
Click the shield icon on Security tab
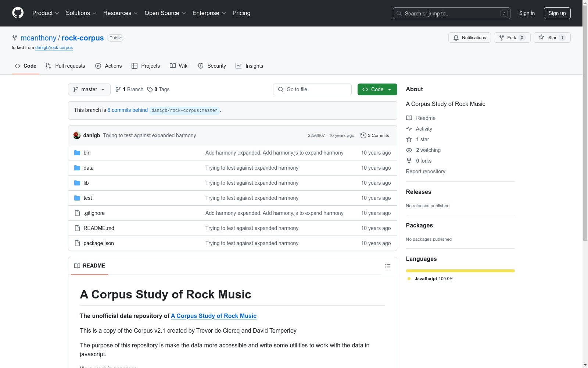tap(201, 66)
